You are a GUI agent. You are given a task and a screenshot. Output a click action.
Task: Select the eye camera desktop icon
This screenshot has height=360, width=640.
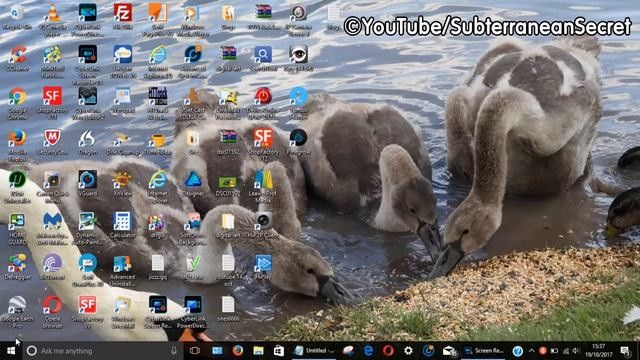[298, 58]
